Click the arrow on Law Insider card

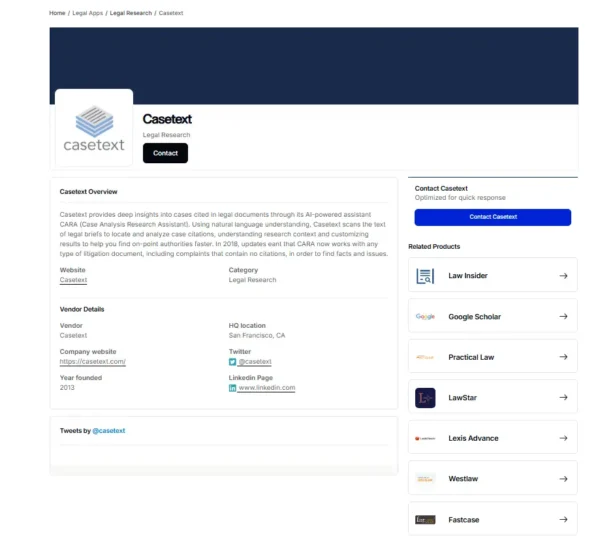click(x=563, y=276)
